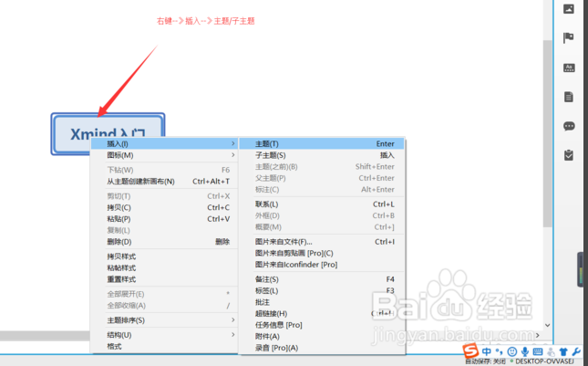The width and height of the screenshot is (588, 366).
Task: Choose 标签(L) label menu entry
Action: [322, 290]
